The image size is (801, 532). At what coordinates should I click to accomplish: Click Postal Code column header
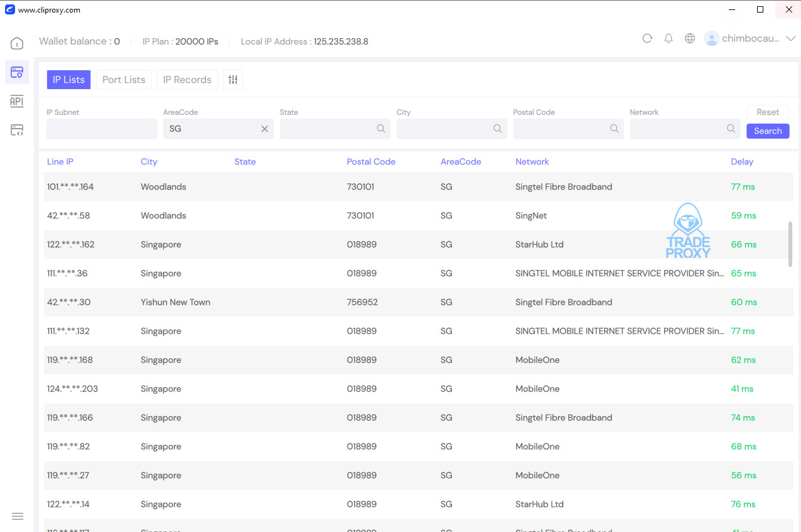[371, 162]
